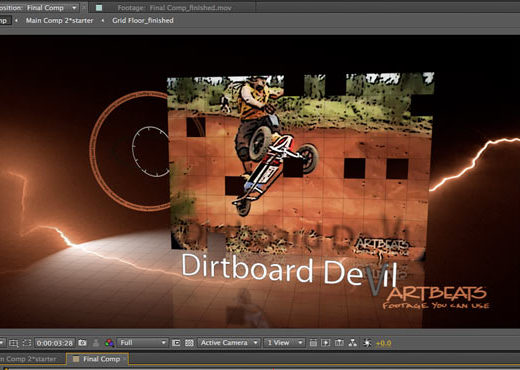This screenshot has height=370, width=520.
Task: Toggle the transparency grid
Action: 189,343
